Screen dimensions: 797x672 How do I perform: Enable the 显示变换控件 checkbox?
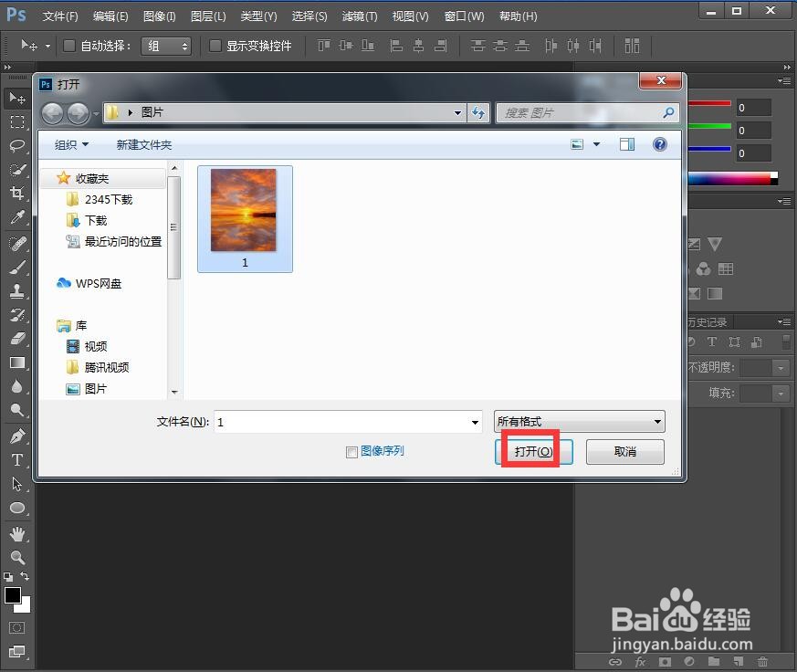tap(215, 46)
